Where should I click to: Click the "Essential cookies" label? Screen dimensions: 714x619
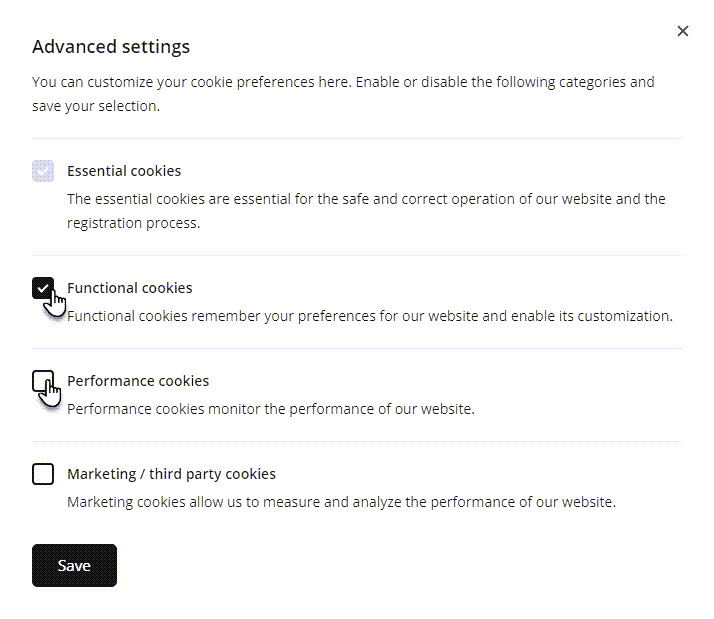124,171
